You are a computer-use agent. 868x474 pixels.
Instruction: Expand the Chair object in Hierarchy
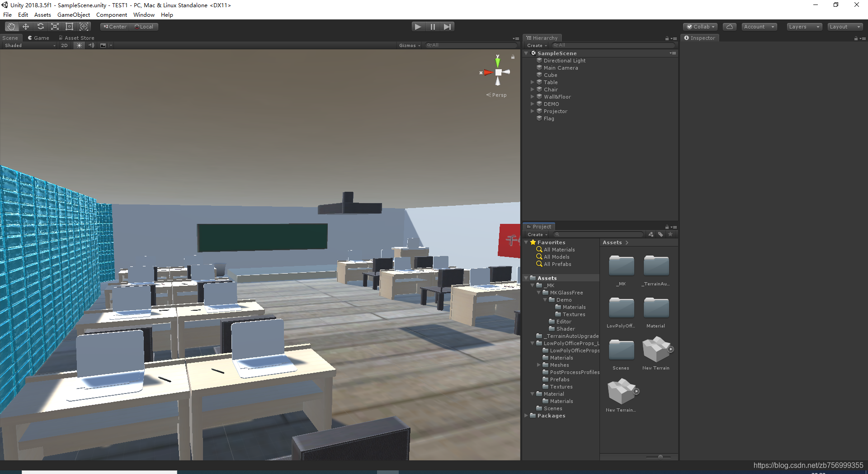[x=533, y=90]
